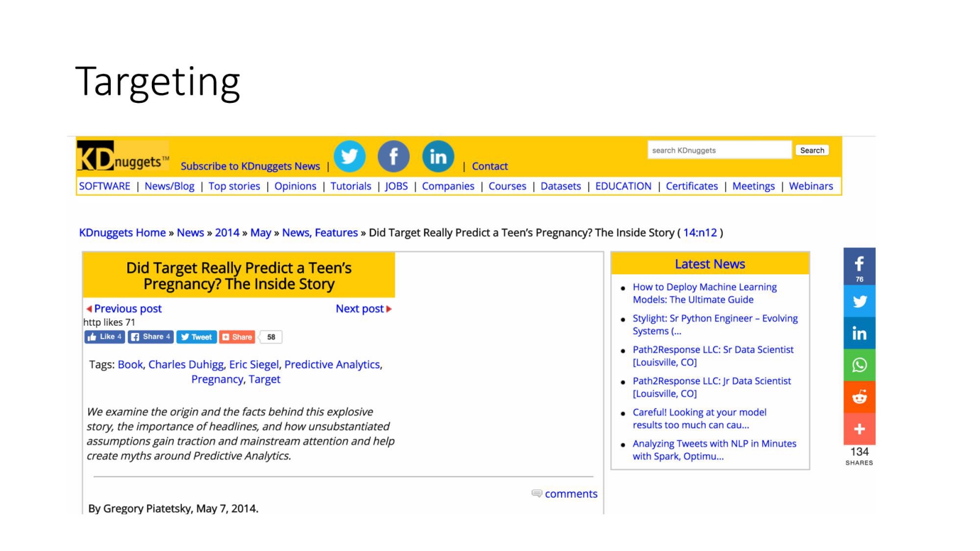Go to News breadcrumb link

[x=190, y=233]
